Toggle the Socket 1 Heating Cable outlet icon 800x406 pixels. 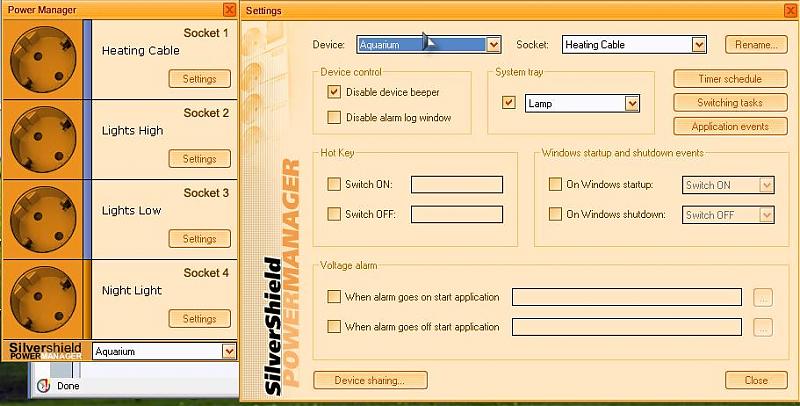coord(43,59)
